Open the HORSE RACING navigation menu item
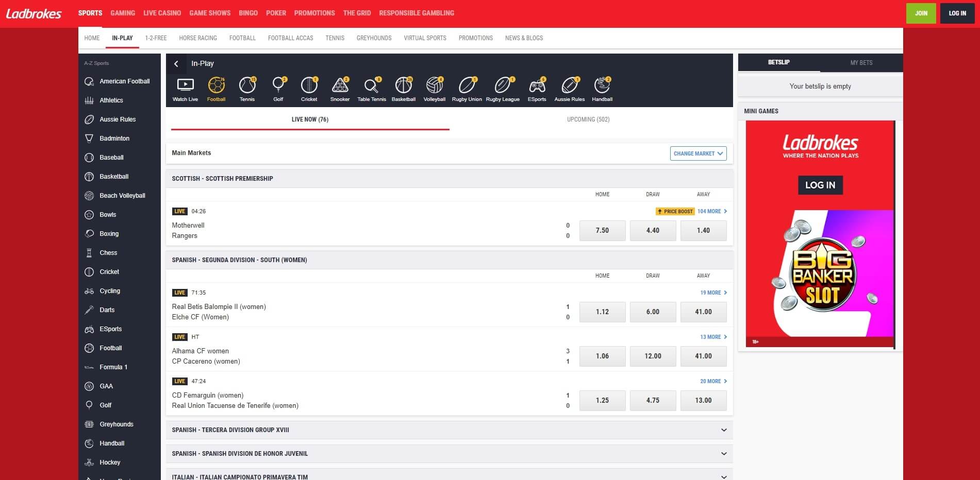 (x=198, y=38)
